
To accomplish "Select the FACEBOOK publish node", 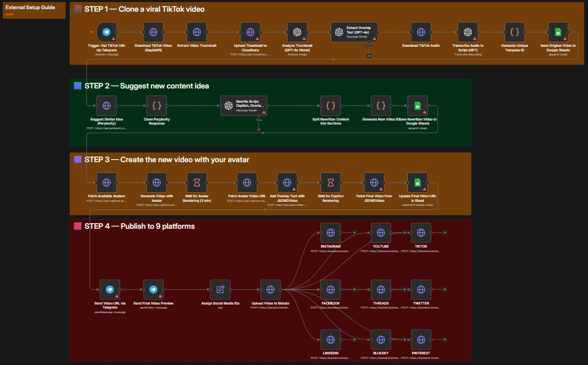I will pos(331,290).
